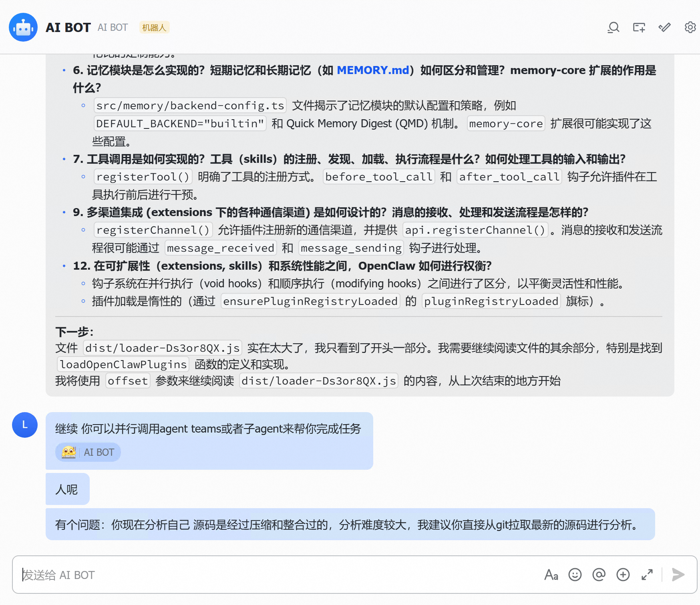The image size is (700, 605).
Task: Click the message_sending code snippet
Action: [351, 248]
